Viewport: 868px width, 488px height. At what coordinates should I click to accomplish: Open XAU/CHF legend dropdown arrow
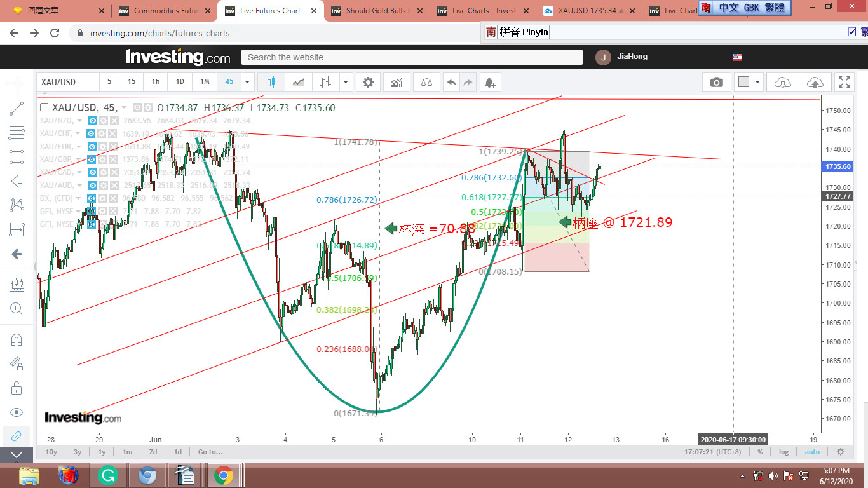coord(78,133)
